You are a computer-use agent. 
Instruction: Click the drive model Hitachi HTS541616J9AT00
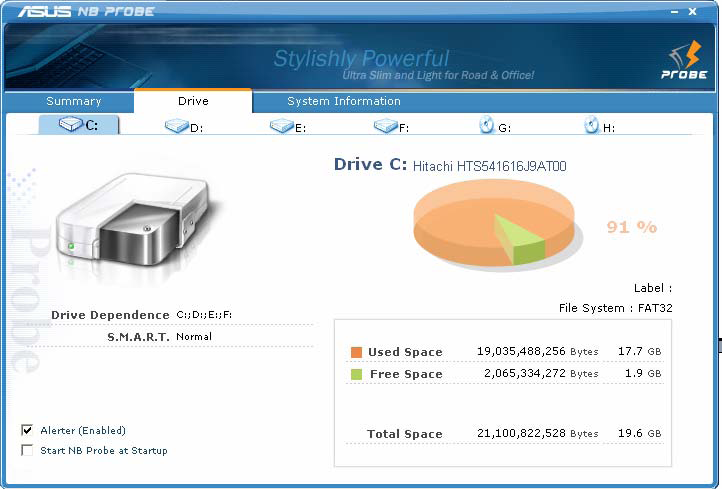(489, 166)
